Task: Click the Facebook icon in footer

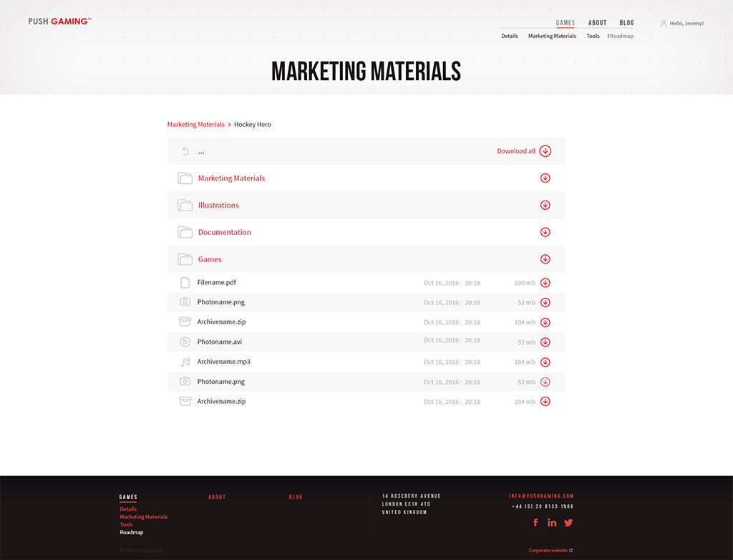Action: pos(535,523)
